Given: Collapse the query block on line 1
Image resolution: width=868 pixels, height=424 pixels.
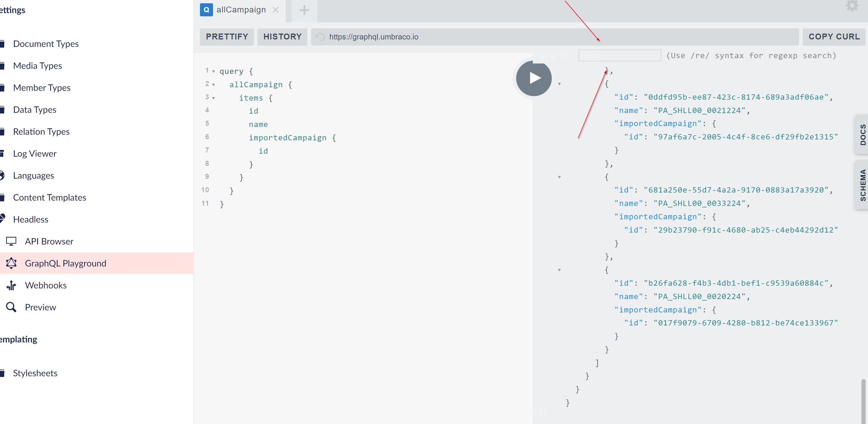Looking at the screenshot, I should [x=214, y=72].
